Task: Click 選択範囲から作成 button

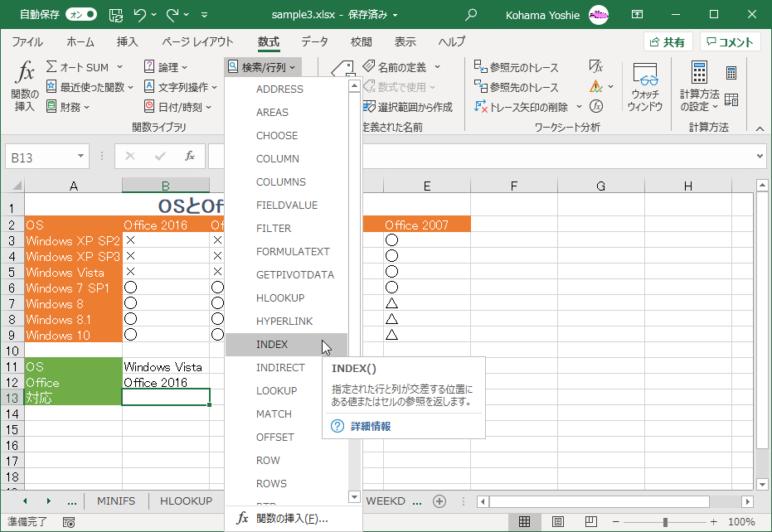Action: [407, 107]
